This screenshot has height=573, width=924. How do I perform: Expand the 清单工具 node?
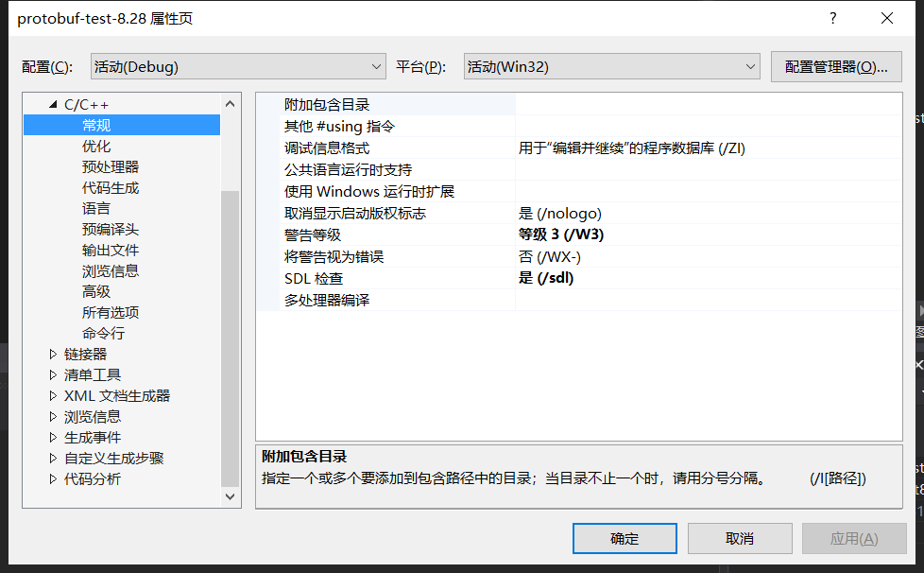pyautogui.click(x=53, y=374)
